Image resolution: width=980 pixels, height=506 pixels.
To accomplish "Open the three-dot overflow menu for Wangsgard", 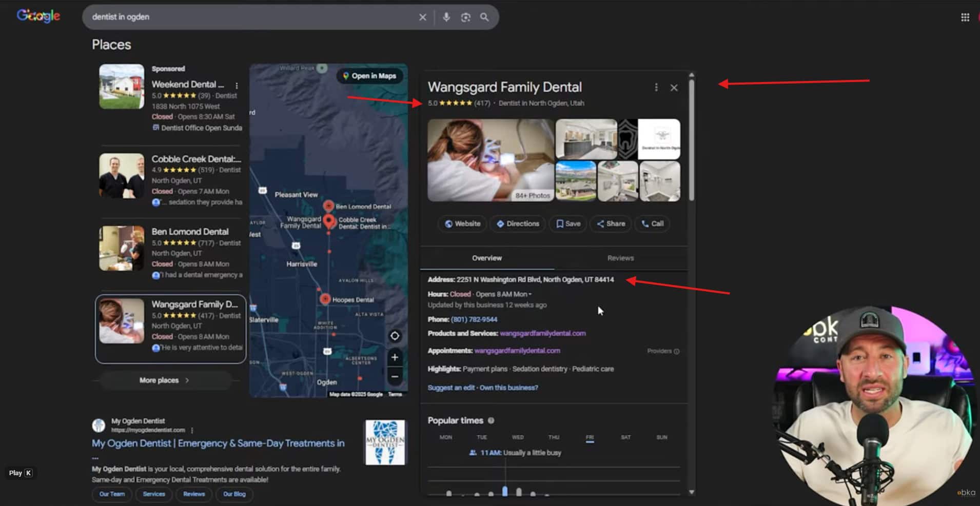I will pyautogui.click(x=656, y=87).
